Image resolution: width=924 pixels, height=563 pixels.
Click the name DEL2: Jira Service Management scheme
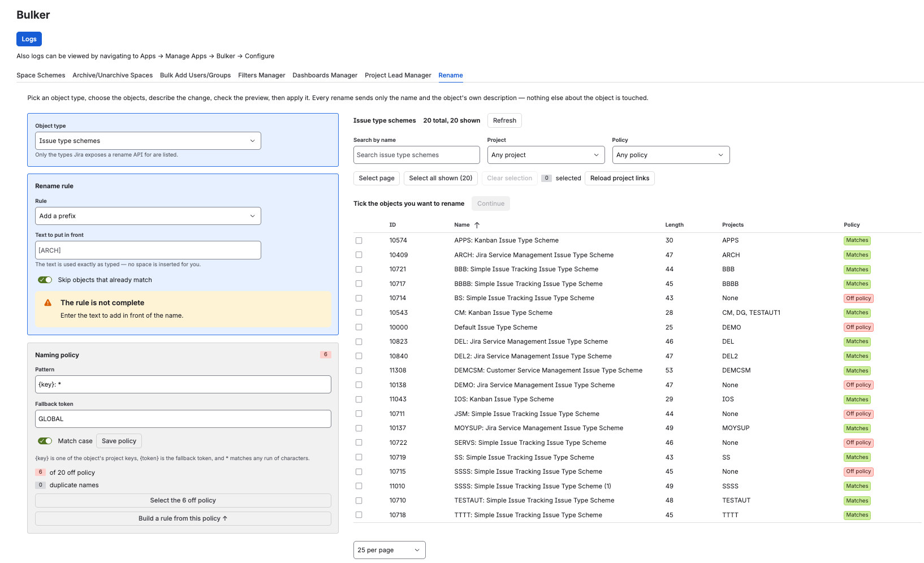533,356
